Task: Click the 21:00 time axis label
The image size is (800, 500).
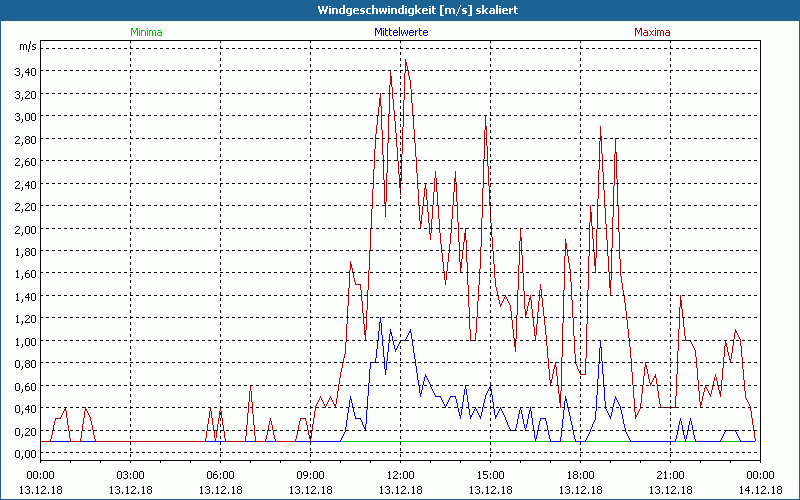Action: tap(670, 475)
